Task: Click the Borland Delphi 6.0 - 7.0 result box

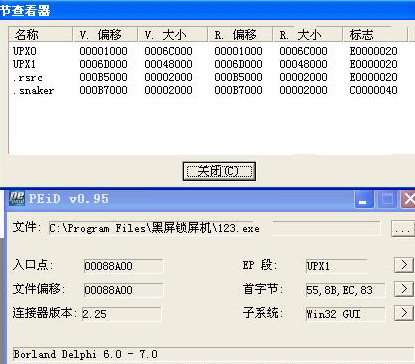Action: [x=213, y=354]
